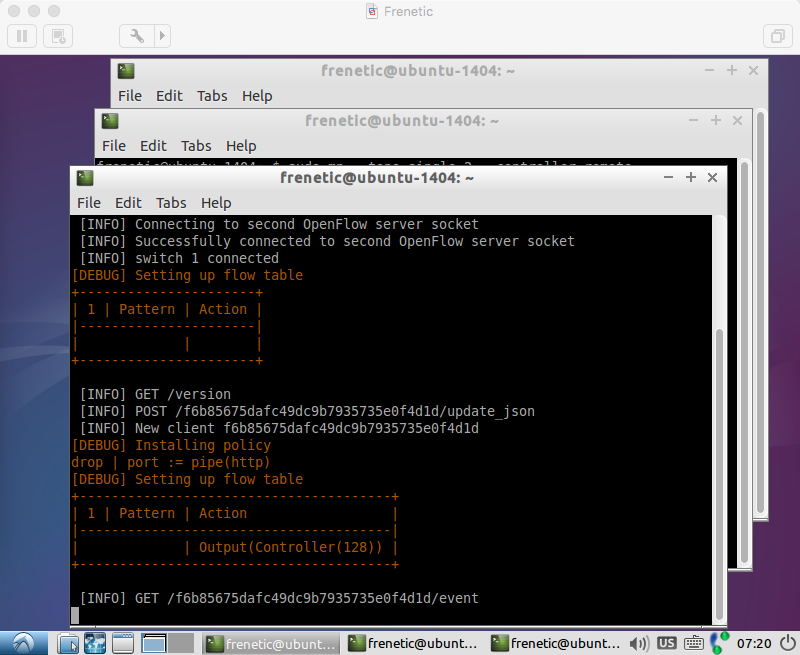Click the front terminal's title bar icon
The image size is (800, 655).
[x=85, y=178]
